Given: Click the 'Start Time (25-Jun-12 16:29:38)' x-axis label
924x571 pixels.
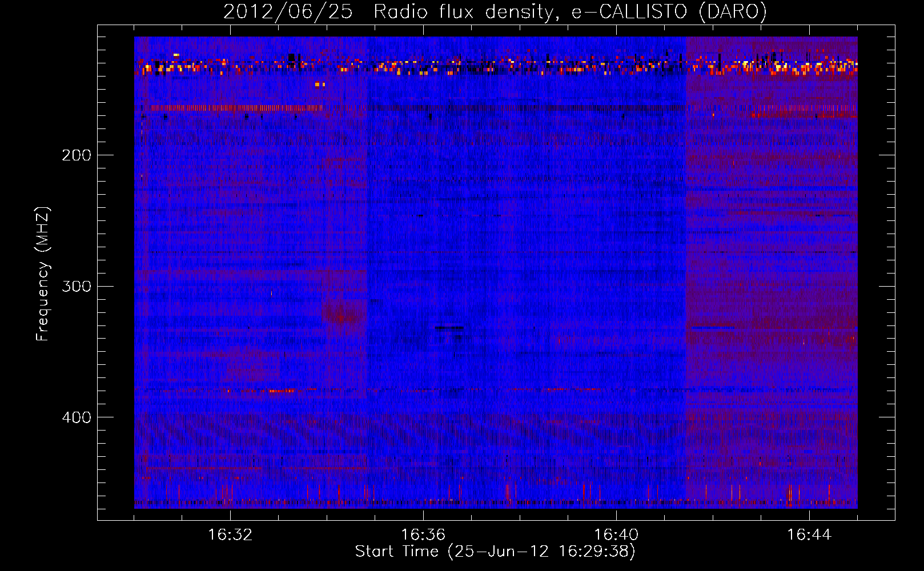Looking at the screenshot, I should tap(495, 552).
